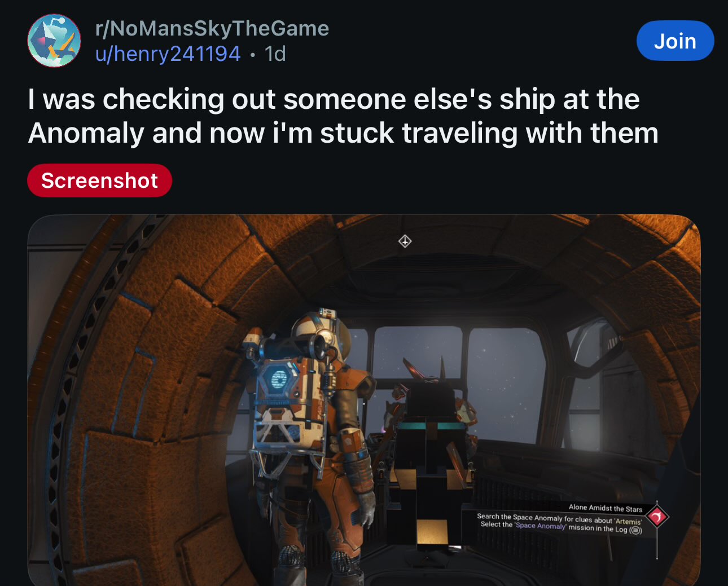
Task: Click the red Artemis mission diamond icon
Action: (x=657, y=516)
